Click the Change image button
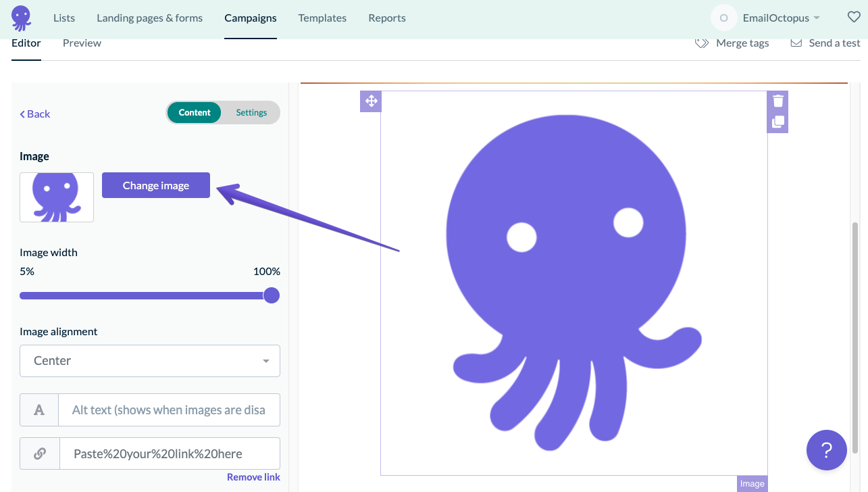This screenshot has width=868, height=492. pos(156,185)
